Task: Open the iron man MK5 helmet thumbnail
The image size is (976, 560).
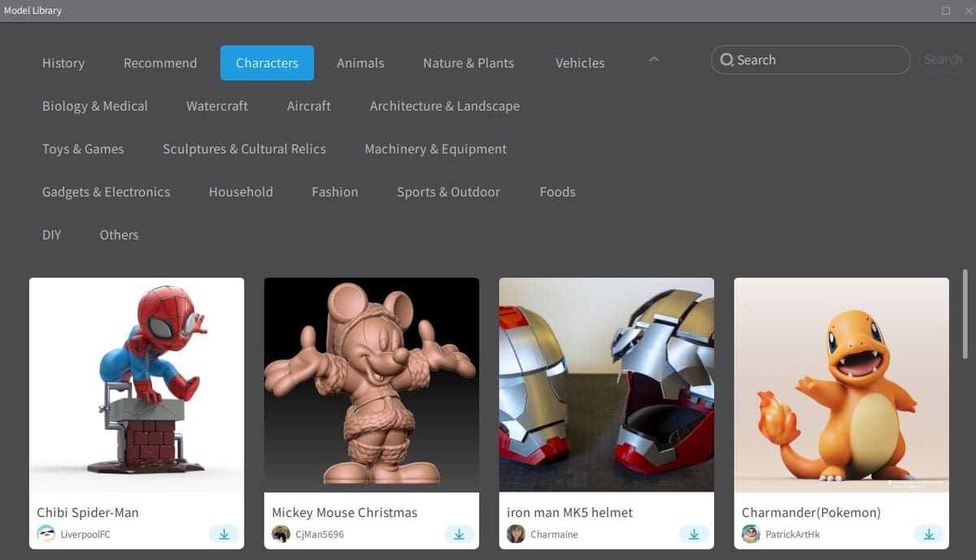Action: [607, 385]
